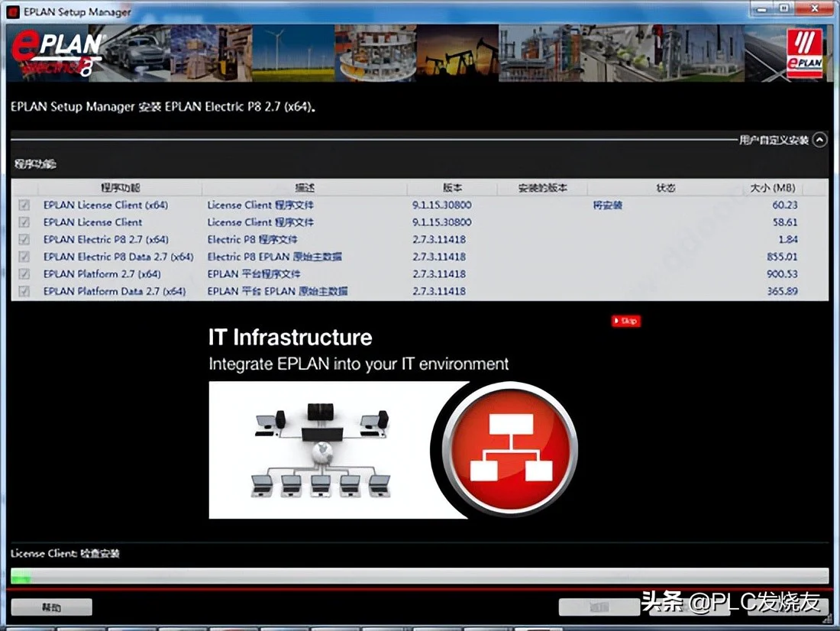Select row name EPLAN Platform Data 2.7 (x64)

(x=115, y=291)
